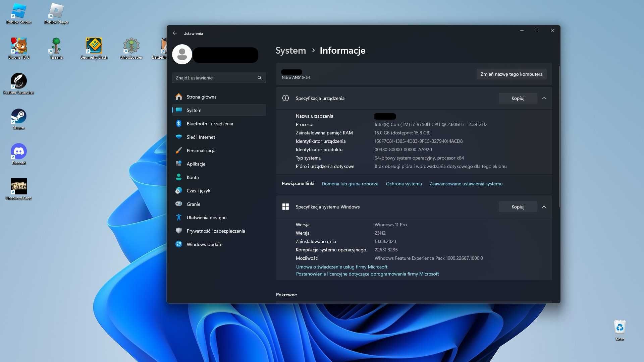
Task: Click the 64-bitowy system operacyjny value
Action: [x=419, y=158]
